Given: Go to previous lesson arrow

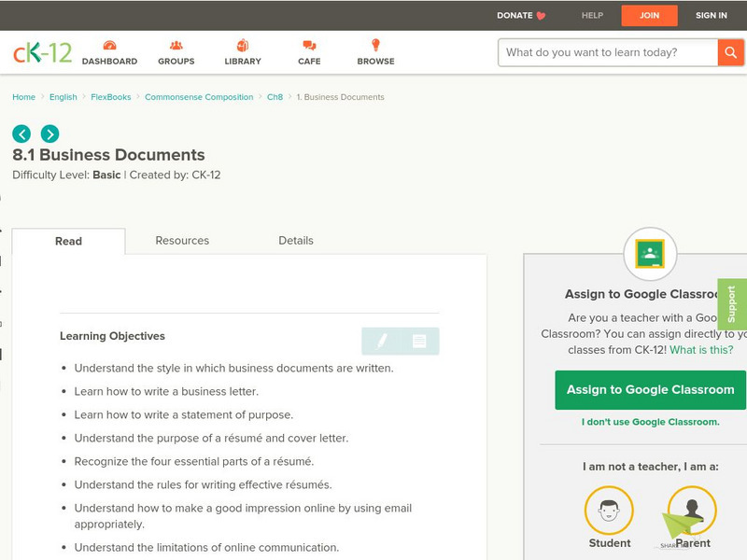Looking at the screenshot, I should (21, 133).
